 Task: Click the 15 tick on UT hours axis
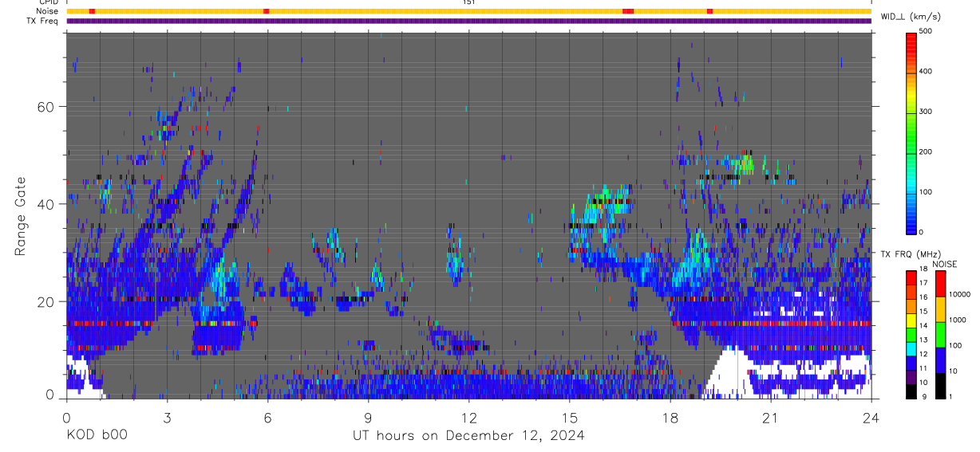pos(569,417)
